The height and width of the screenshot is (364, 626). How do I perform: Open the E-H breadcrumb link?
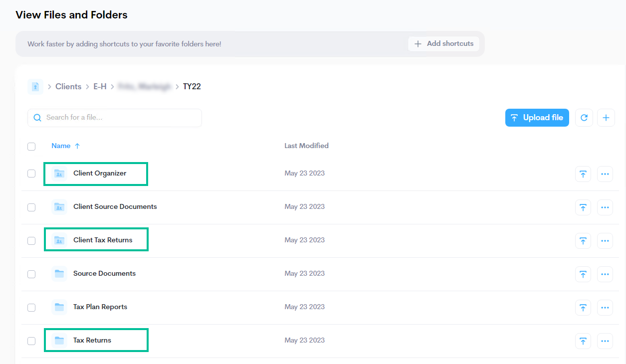[100, 86]
